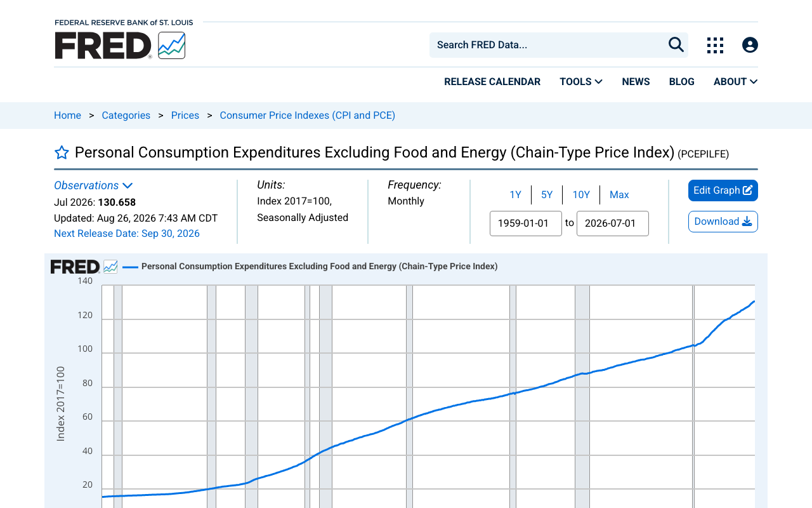Select the 1Y date range
This screenshot has width=812, height=508.
pos(516,195)
